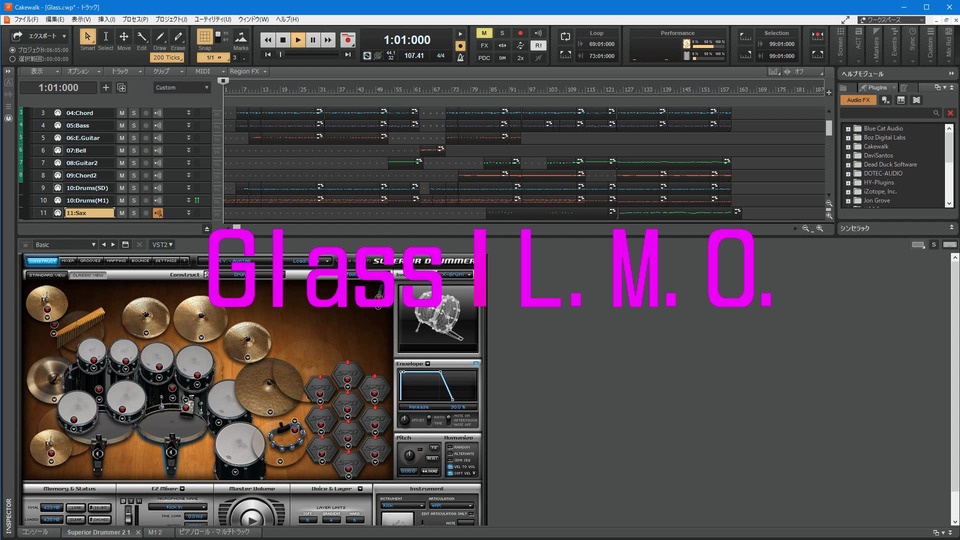Click the 1:01:000 now time display
960x540 pixels.
407,40
